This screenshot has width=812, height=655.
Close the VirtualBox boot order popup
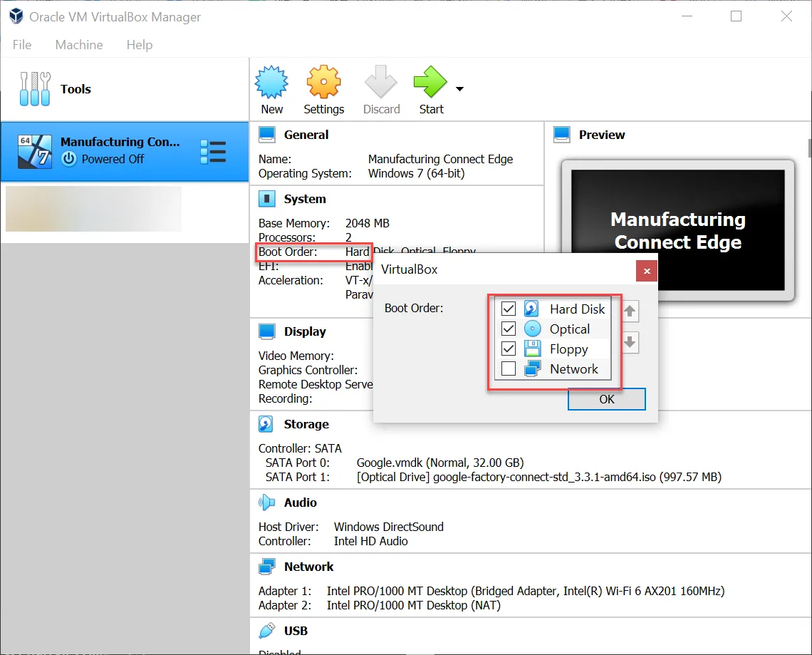(647, 271)
